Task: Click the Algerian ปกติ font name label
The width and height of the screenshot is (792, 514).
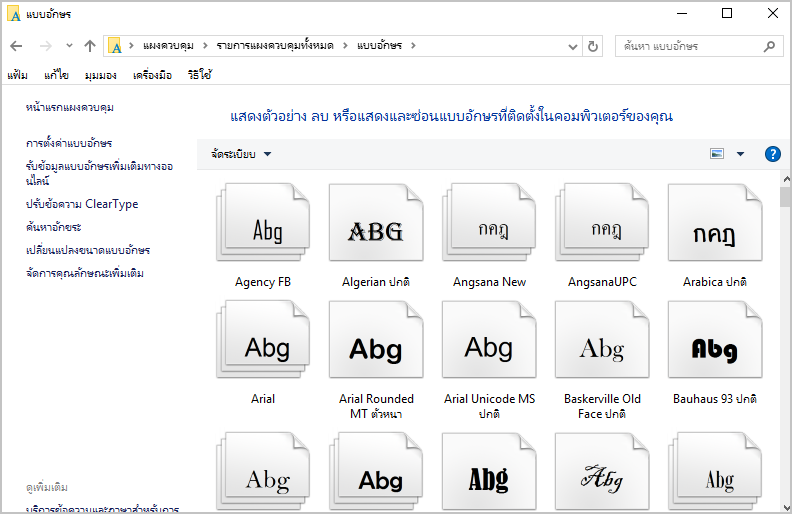Action: pos(376,282)
